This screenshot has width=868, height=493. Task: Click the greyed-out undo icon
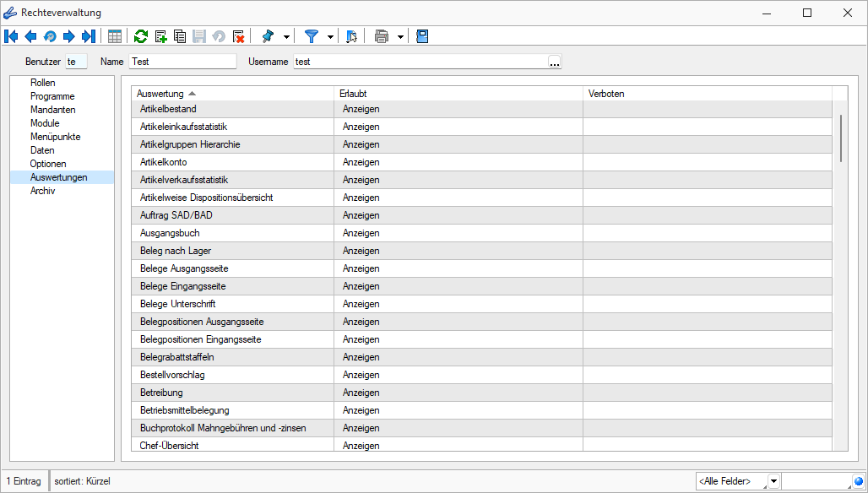click(219, 36)
